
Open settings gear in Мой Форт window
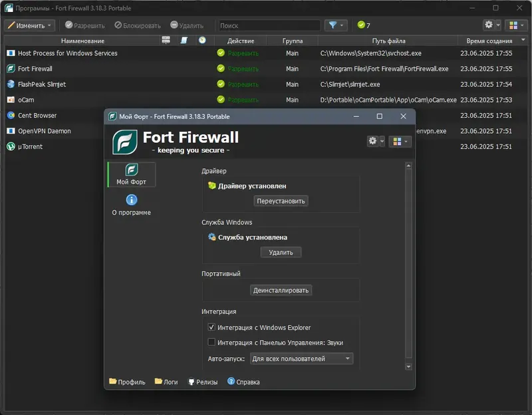pos(372,141)
